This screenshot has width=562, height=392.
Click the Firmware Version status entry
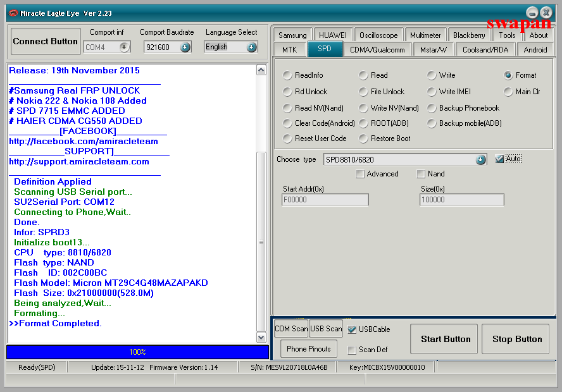[x=184, y=367]
